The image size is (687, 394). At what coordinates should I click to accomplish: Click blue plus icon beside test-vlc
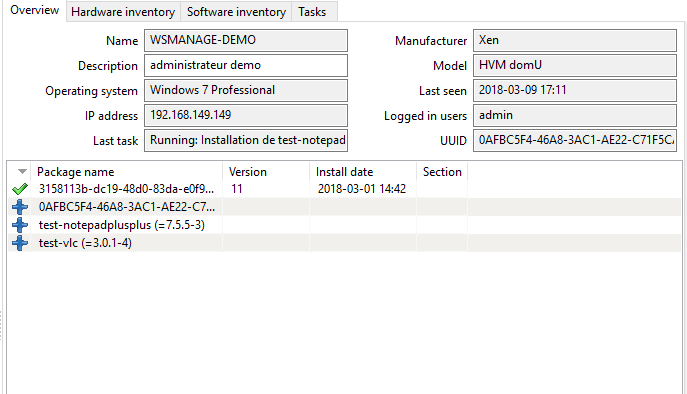tap(20, 243)
